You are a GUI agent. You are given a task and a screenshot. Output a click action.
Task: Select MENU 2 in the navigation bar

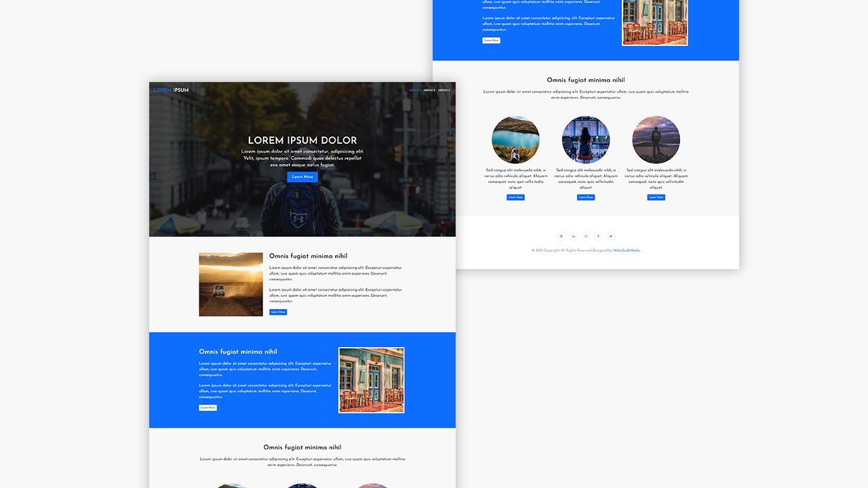(x=429, y=90)
